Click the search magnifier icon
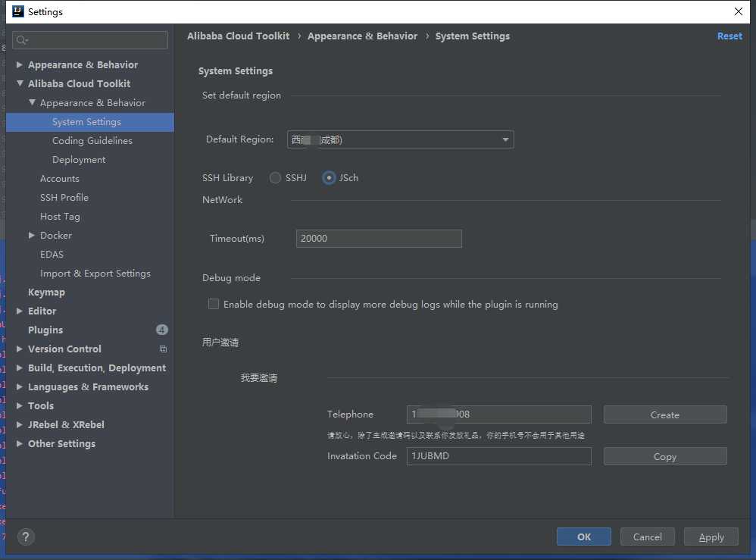Screen dimensions: 756x560 pyautogui.click(x=22, y=40)
